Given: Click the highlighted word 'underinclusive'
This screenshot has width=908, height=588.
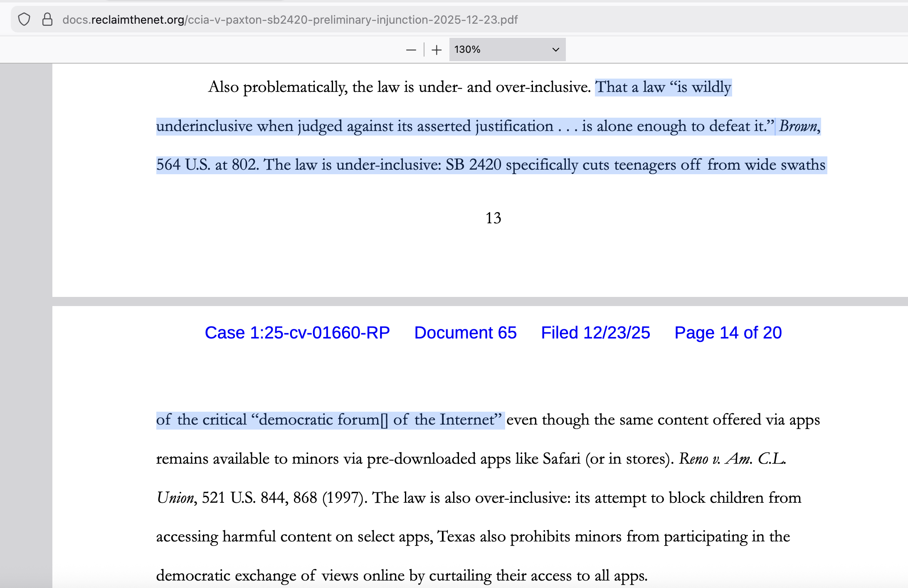Looking at the screenshot, I should click(204, 126).
